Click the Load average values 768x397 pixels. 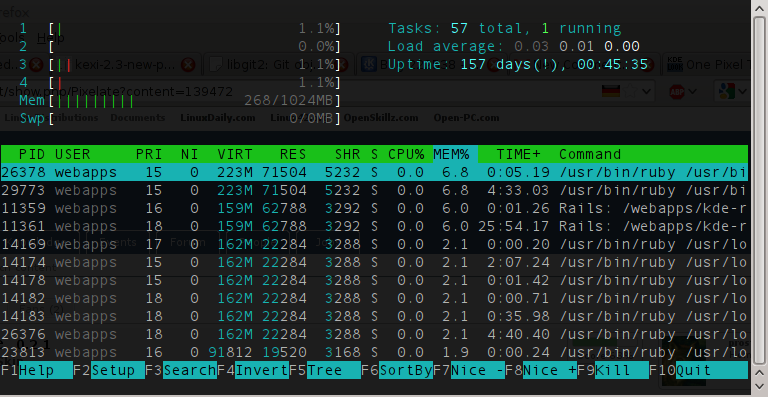click(x=576, y=47)
